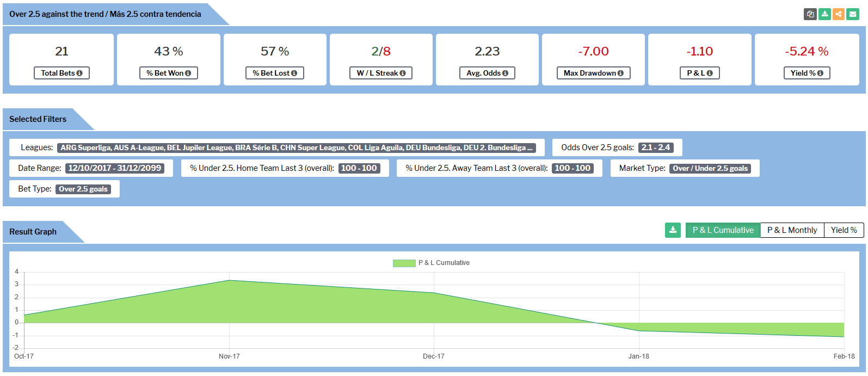Expand the truncated Leagues filter list
Image resolution: width=868 pixels, height=376 pixels.
(296, 147)
